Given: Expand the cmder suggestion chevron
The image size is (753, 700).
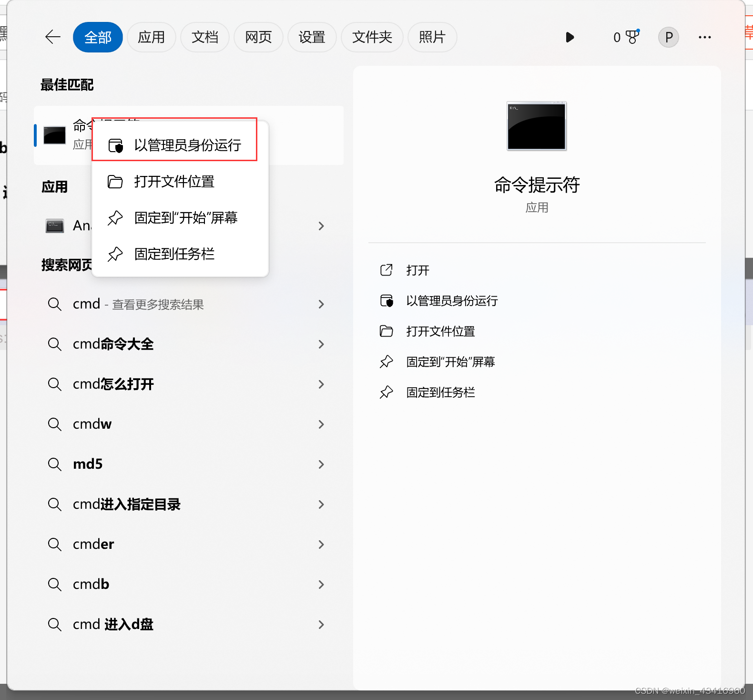Looking at the screenshot, I should pyautogui.click(x=321, y=545).
